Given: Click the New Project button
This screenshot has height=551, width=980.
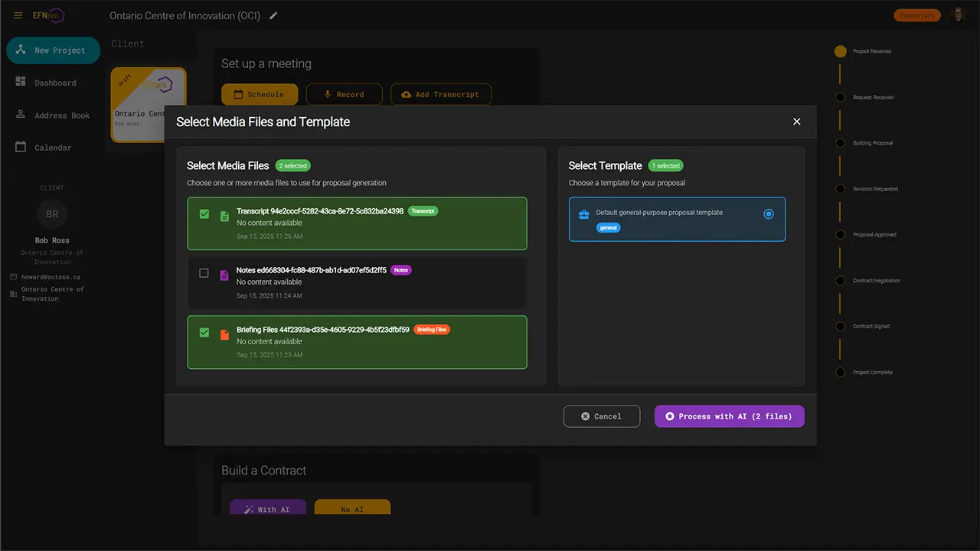Looking at the screenshot, I should coord(53,51).
